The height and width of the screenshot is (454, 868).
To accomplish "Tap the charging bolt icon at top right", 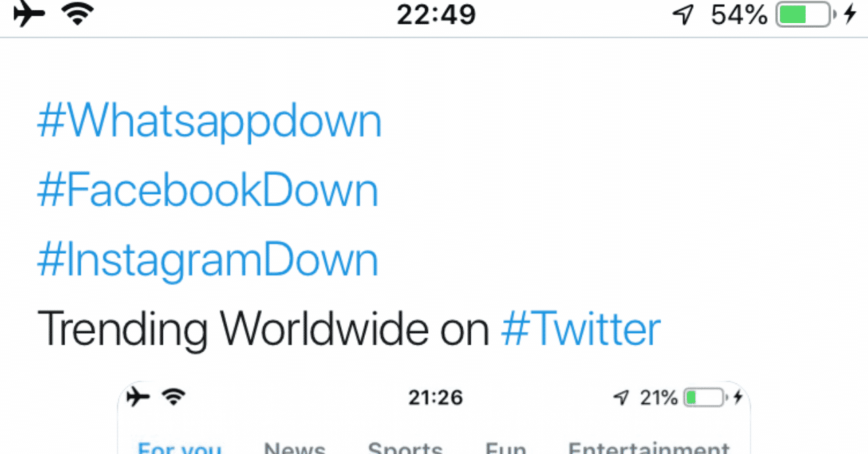I will pos(850,15).
